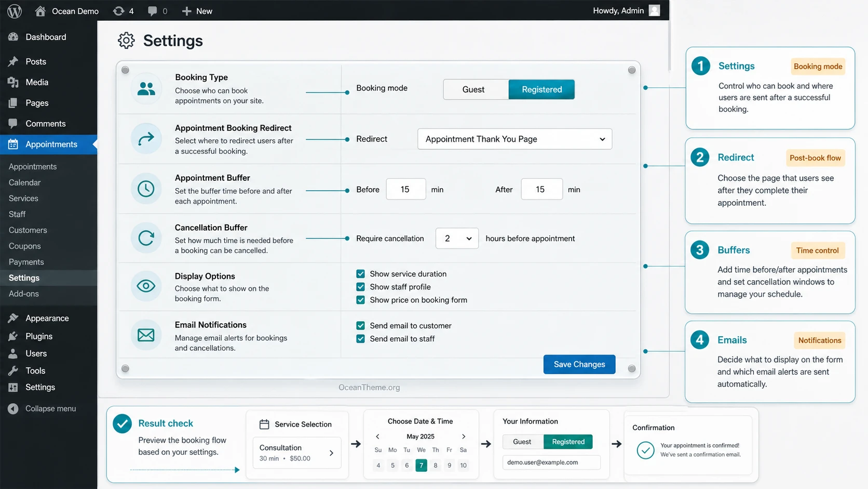Screen dimensions: 868x489
Task: Click the Collapse menu arrow icon
Action: coord(13,408)
